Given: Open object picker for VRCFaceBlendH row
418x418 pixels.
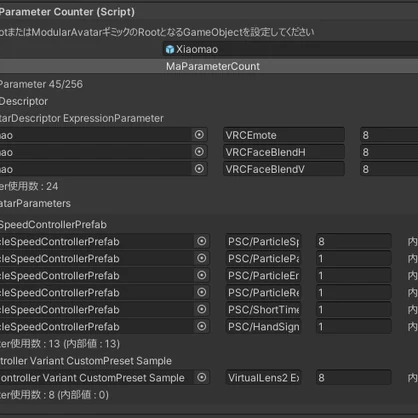Looking at the screenshot, I should (x=199, y=152).
